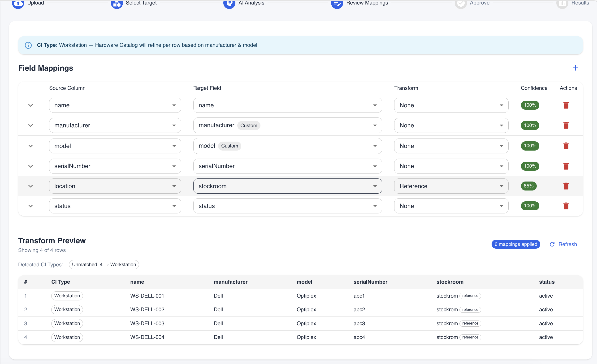The height and width of the screenshot is (364, 597).
Task: Expand the location mapping row chevron
Action: point(30,186)
